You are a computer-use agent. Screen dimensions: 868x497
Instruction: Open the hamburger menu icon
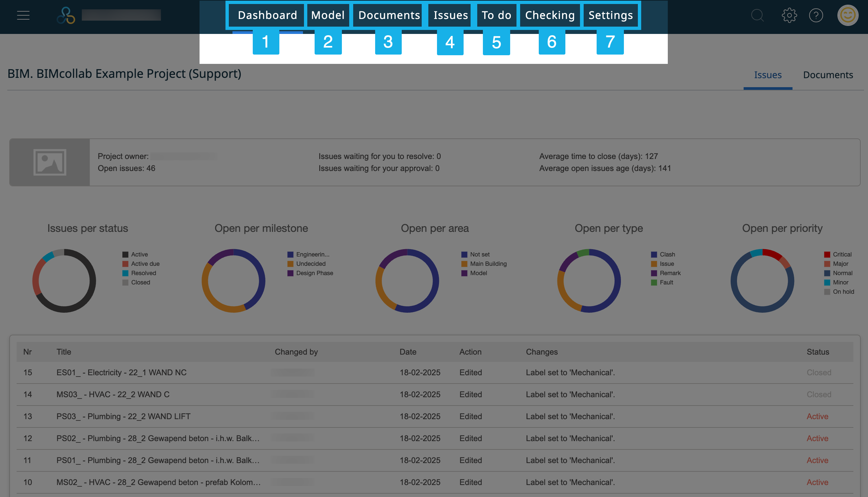pyautogui.click(x=23, y=15)
